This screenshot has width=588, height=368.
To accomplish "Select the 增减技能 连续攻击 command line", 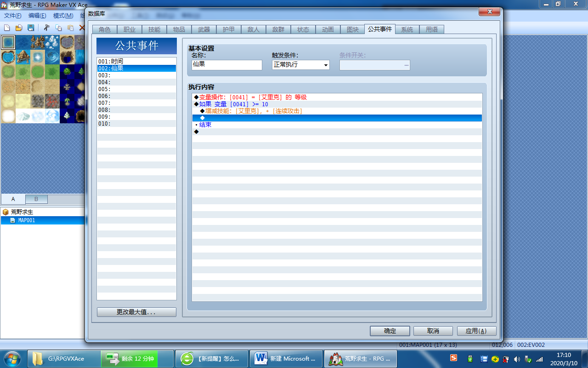I will (337, 111).
